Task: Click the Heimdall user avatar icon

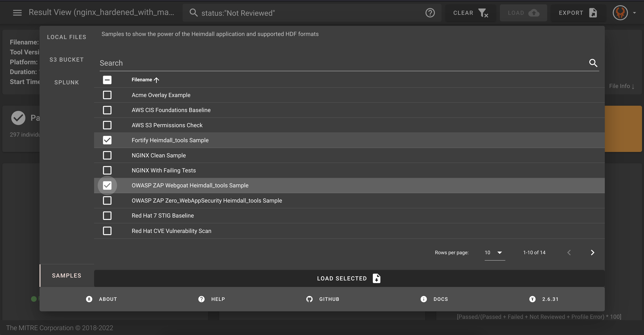Action: [x=620, y=13]
